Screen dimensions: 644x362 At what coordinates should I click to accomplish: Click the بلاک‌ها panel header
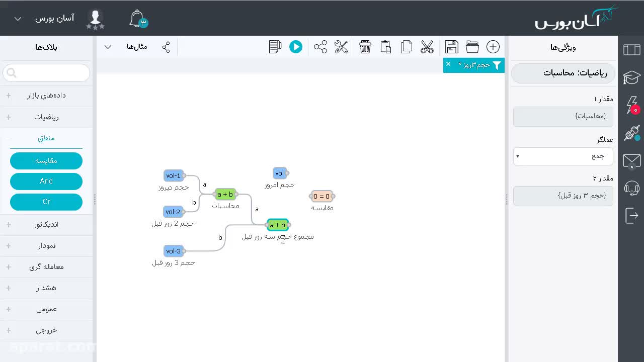click(x=46, y=47)
